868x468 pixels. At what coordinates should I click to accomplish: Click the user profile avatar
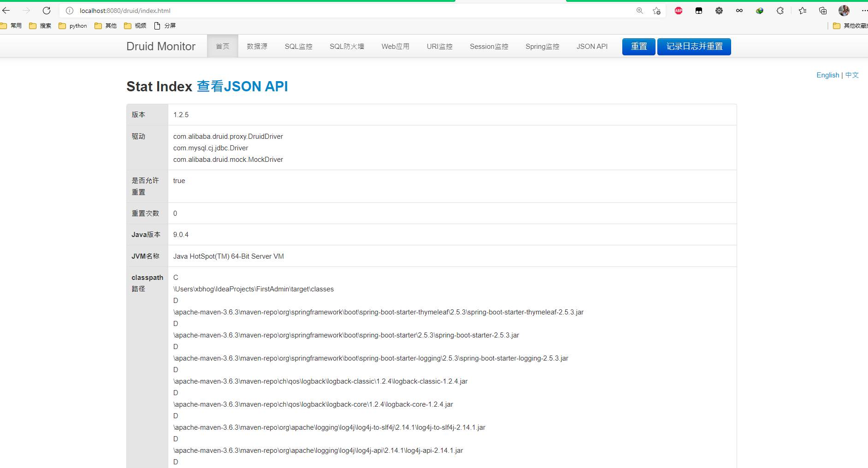(x=844, y=11)
